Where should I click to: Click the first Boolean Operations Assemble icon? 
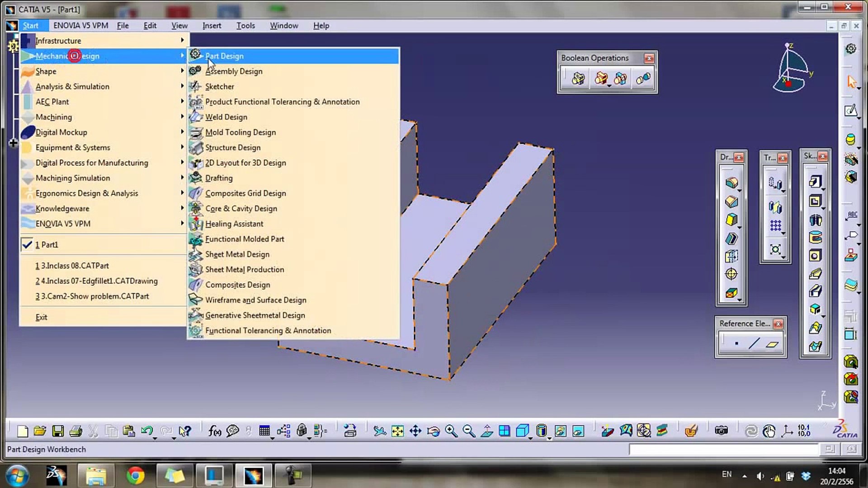[578, 79]
